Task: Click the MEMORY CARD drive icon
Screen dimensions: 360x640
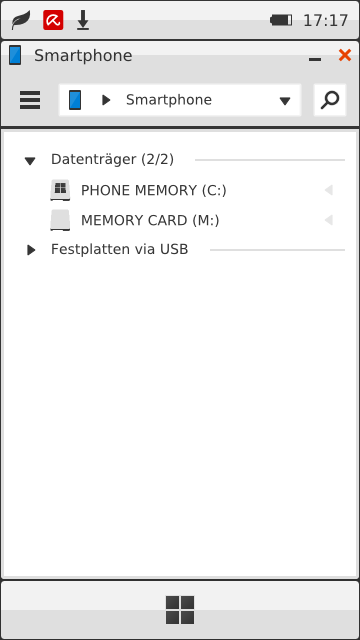Action: click(60, 220)
